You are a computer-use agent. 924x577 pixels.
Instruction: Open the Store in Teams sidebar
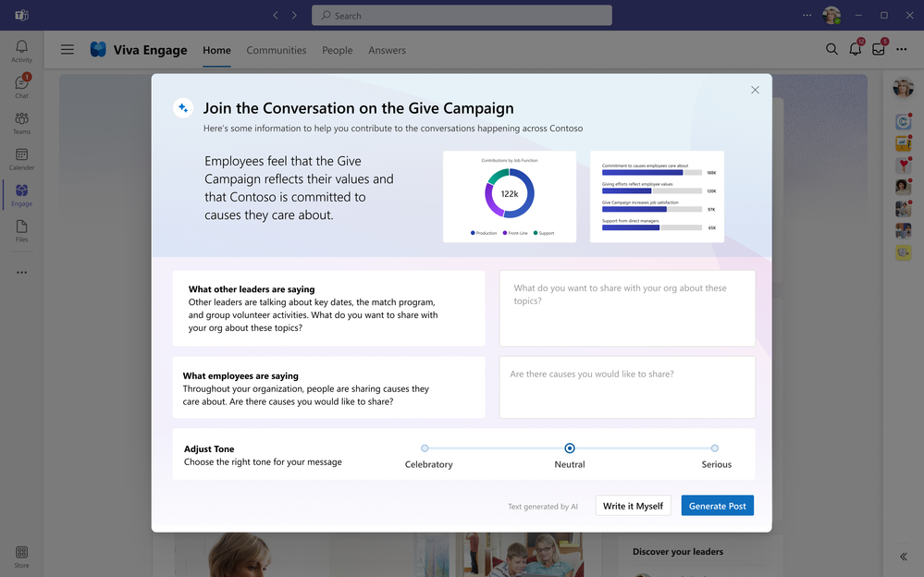(x=21, y=557)
